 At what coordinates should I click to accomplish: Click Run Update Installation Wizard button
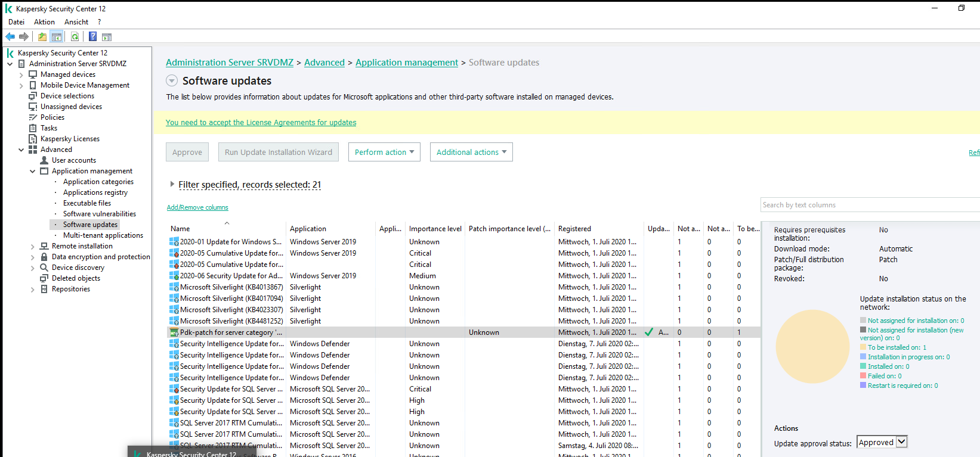[x=278, y=152]
